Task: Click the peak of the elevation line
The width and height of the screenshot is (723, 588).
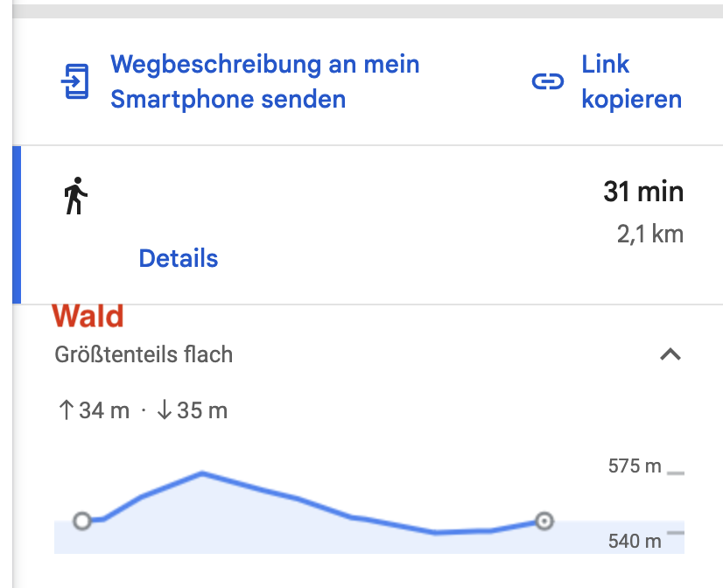Action: click(x=202, y=473)
